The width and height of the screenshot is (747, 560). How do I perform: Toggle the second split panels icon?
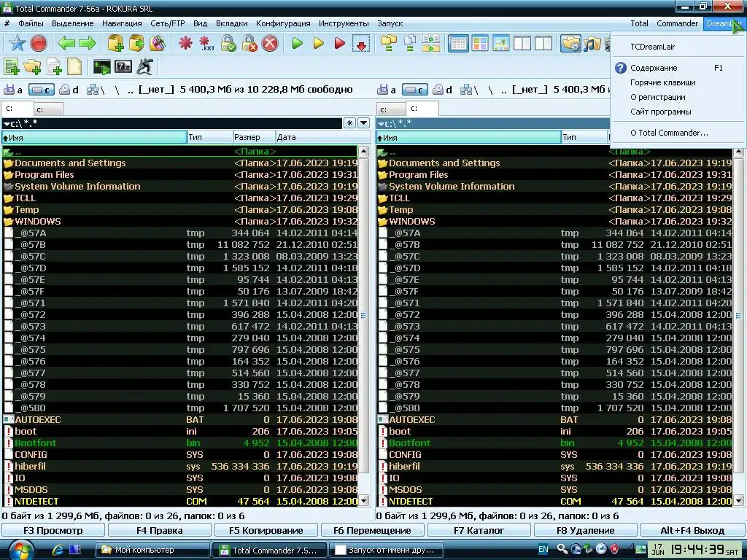pos(543,43)
